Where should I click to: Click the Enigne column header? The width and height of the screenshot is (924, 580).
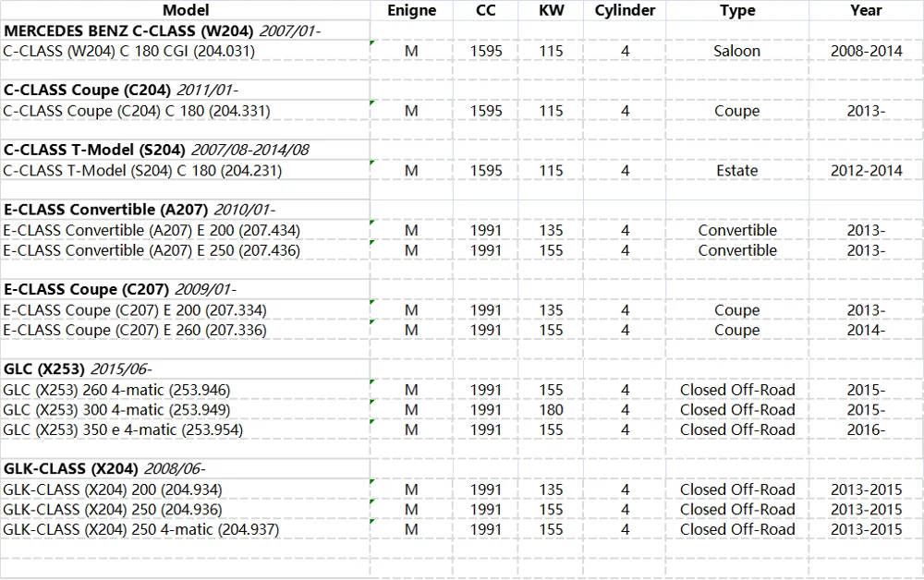[411, 10]
